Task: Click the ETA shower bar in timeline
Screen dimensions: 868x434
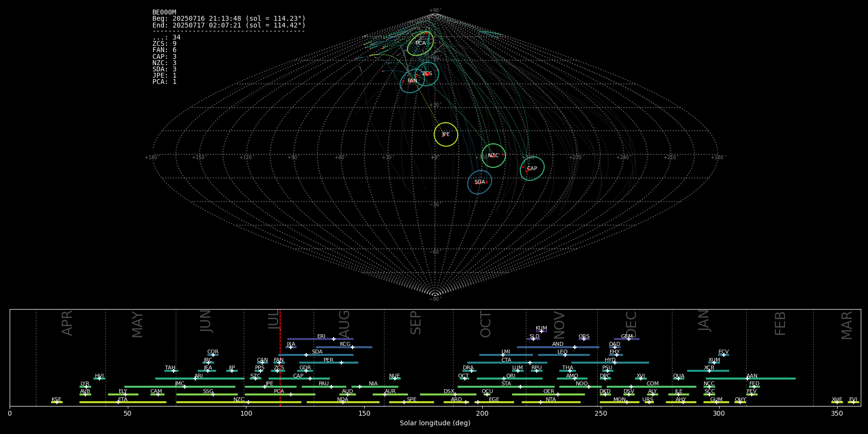Action: click(x=123, y=402)
